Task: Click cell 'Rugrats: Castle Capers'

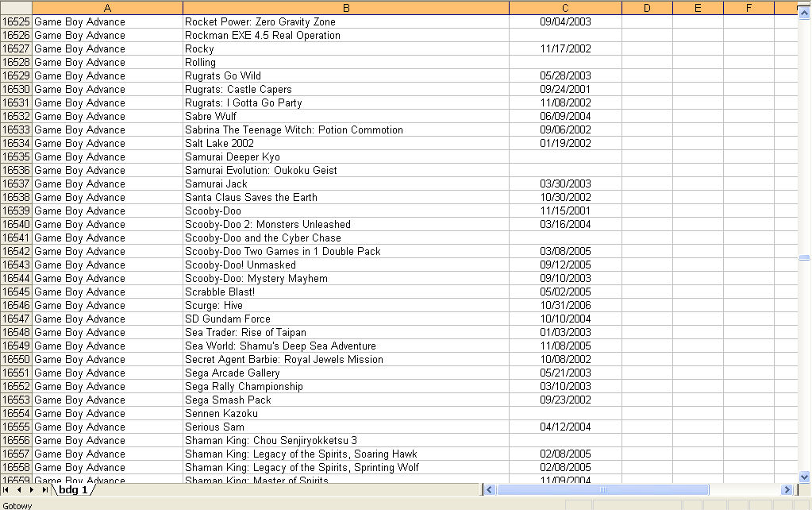Action: [346, 89]
